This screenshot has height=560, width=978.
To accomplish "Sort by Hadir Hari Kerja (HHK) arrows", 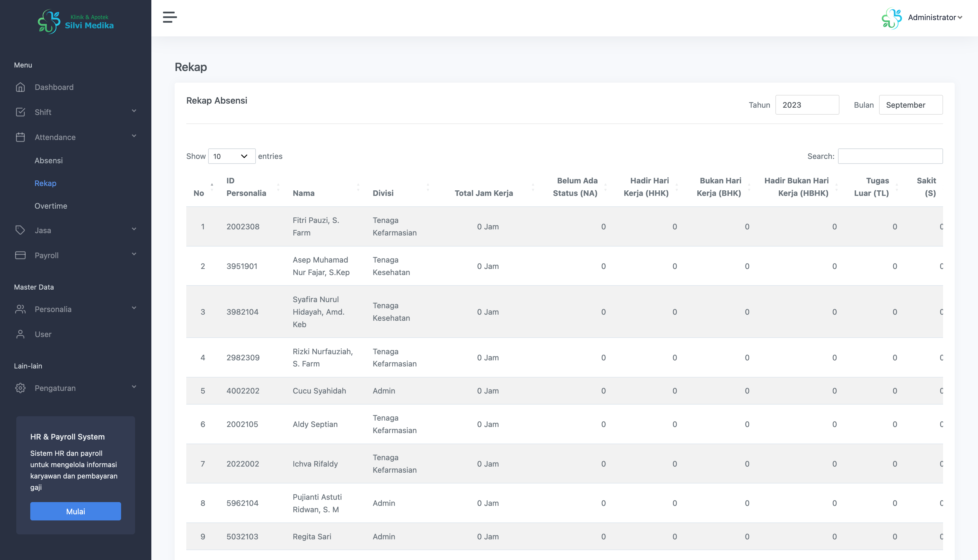I will [676, 187].
